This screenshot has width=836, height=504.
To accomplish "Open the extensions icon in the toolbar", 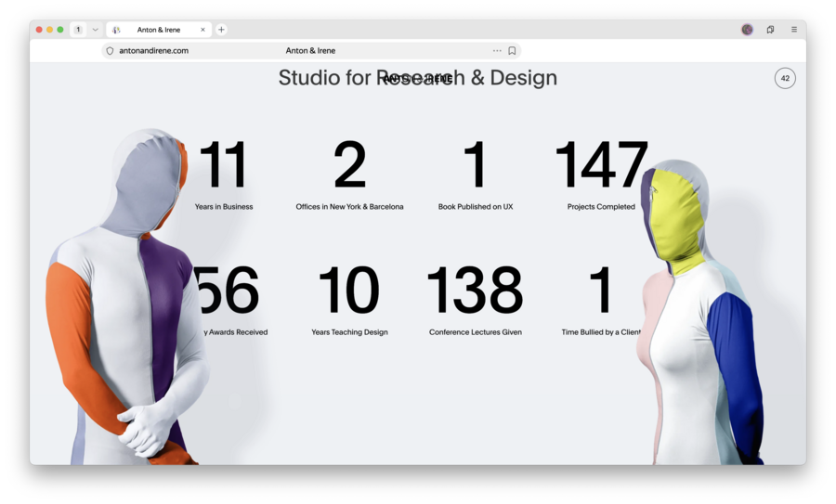I will pyautogui.click(x=770, y=30).
